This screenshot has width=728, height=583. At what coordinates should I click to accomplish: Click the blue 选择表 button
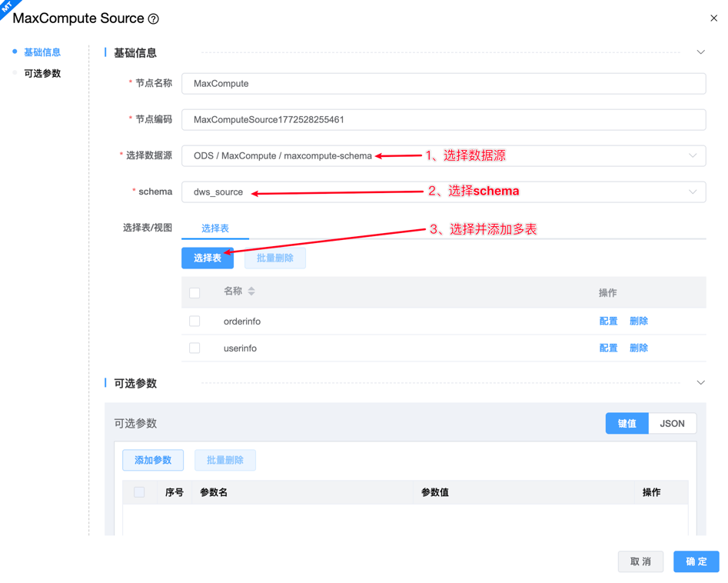click(x=208, y=258)
